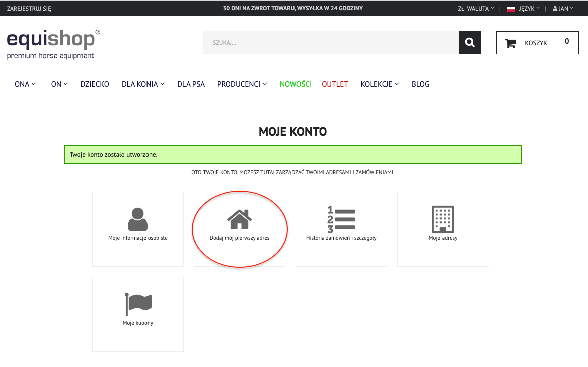This screenshot has width=588, height=367.
Task: Click the green Nowości link
Action: [x=296, y=84]
